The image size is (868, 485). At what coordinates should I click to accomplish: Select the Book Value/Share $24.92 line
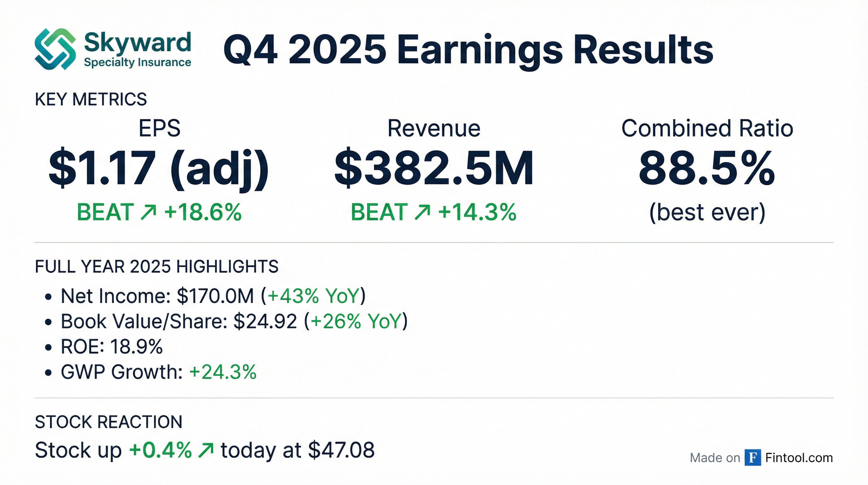[234, 321]
